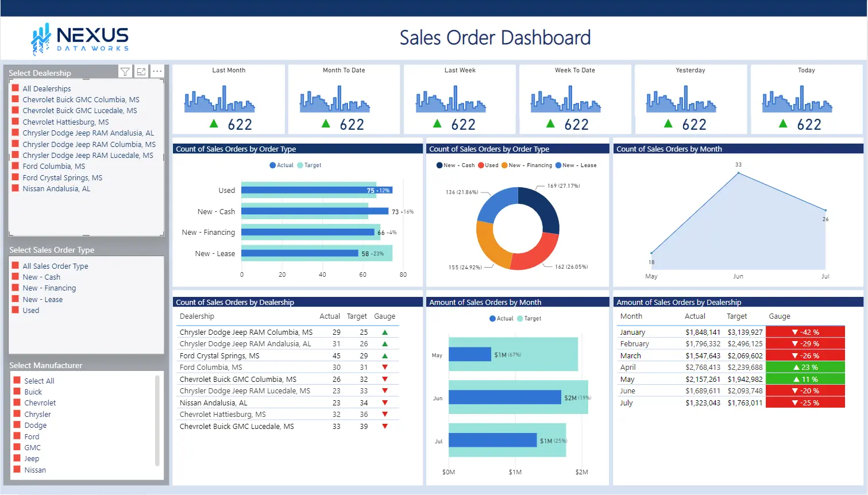Sort dealership table by Actual column
Screen dimensions: 868x495
pyautogui.click(x=330, y=316)
